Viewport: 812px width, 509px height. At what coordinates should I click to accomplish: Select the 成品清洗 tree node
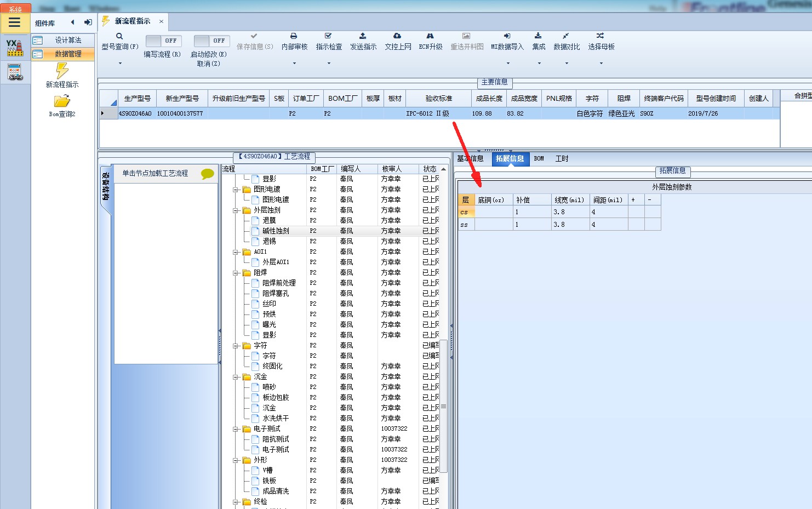276,491
